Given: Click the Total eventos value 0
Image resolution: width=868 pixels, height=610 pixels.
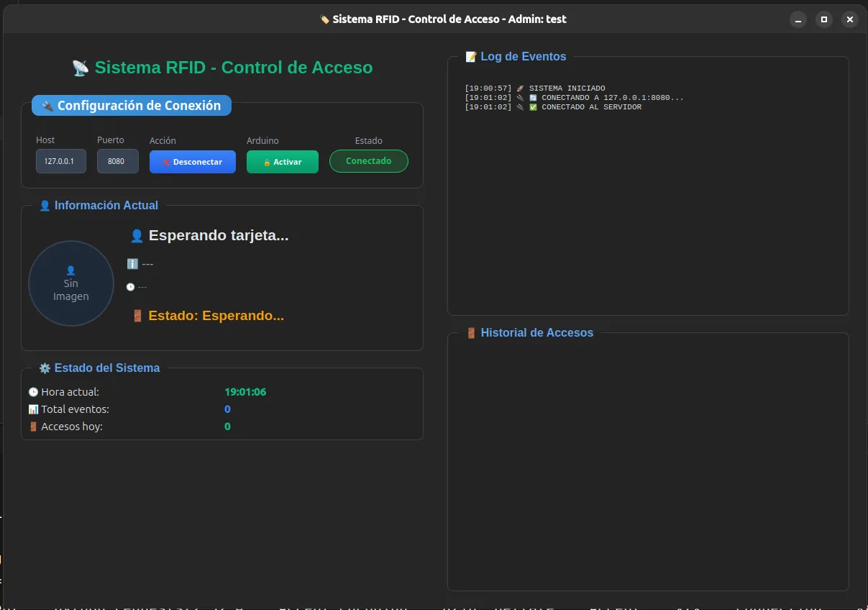Looking at the screenshot, I should [x=227, y=409].
